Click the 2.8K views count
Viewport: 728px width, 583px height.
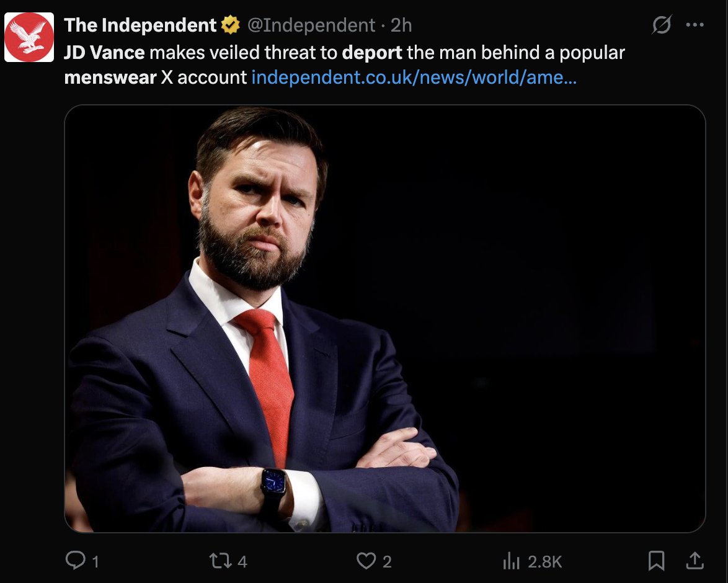(x=543, y=560)
